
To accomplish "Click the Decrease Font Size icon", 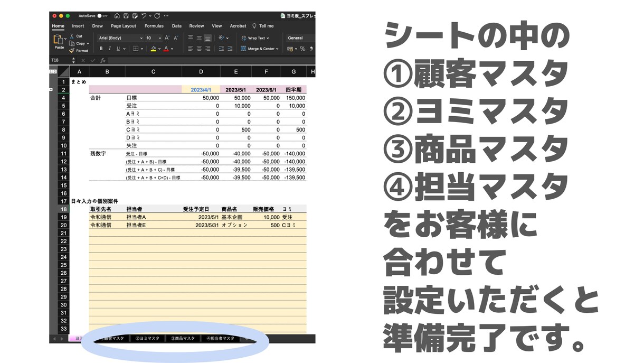I will click(x=176, y=38).
